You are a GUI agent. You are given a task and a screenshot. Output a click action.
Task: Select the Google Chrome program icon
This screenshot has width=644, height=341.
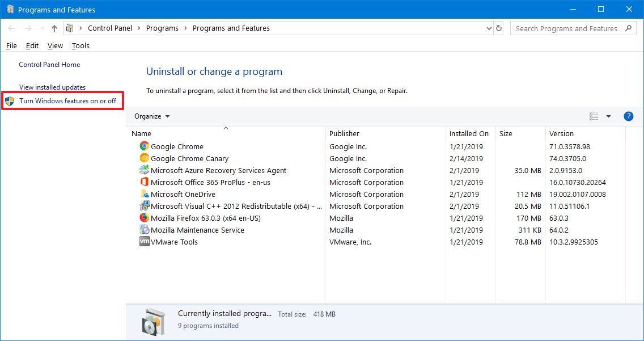click(143, 146)
